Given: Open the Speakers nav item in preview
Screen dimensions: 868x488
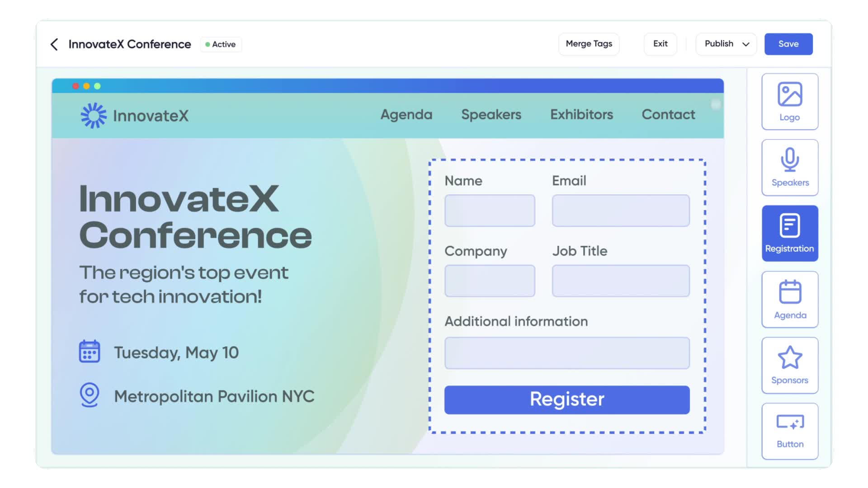Looking at the screenshot, I should tap(491, 115).
